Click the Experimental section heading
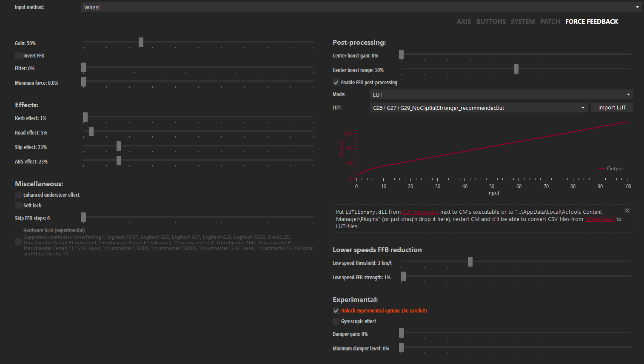 point(355,300)
